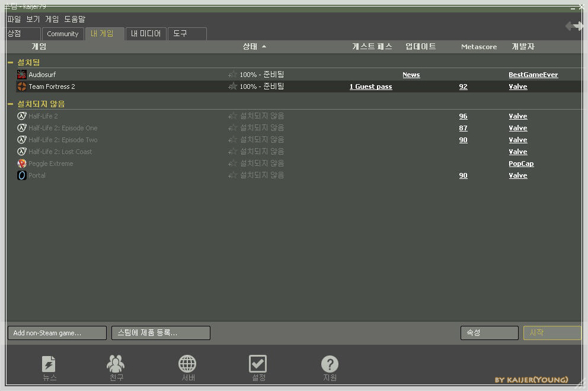Click the 시작 (Launch) button
The width and height of the screenshot is (588, 391).
pyautogui.click(x=552, y=333)
